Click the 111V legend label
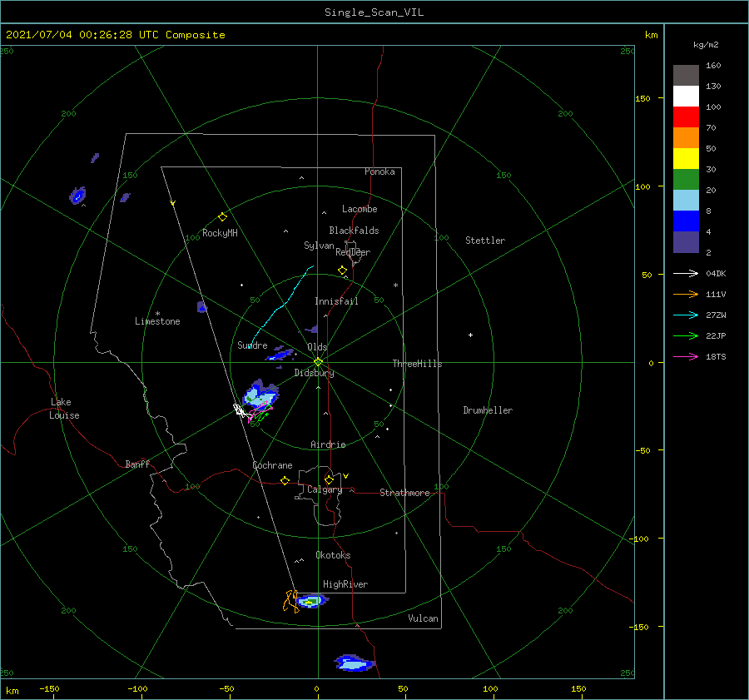The height and width of the screenshot is (700, 749). click(716, 295)
